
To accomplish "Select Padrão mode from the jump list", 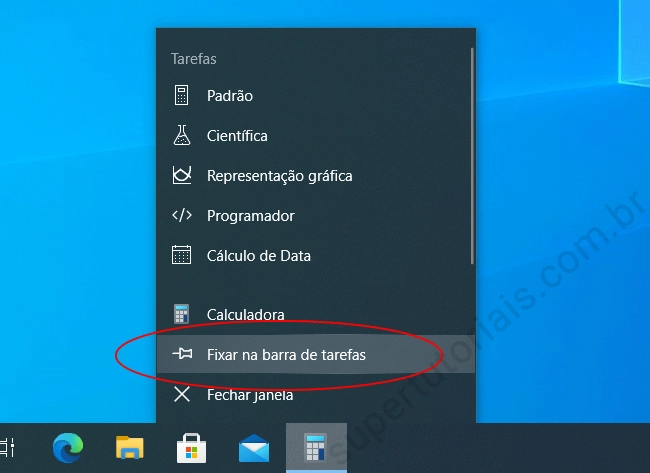I will coord(315,96).
